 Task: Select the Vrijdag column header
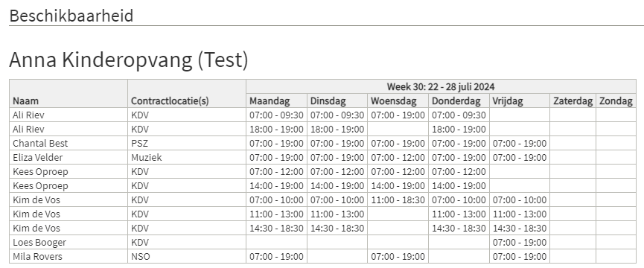click(520, 101)
